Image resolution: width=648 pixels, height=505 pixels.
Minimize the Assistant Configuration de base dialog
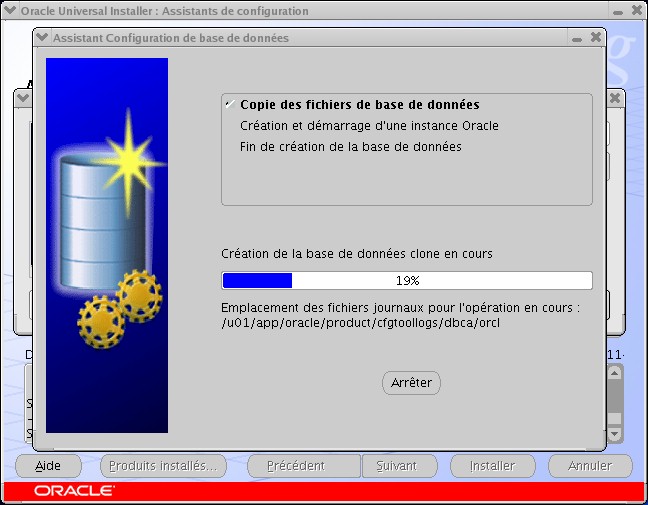[577, 38]
